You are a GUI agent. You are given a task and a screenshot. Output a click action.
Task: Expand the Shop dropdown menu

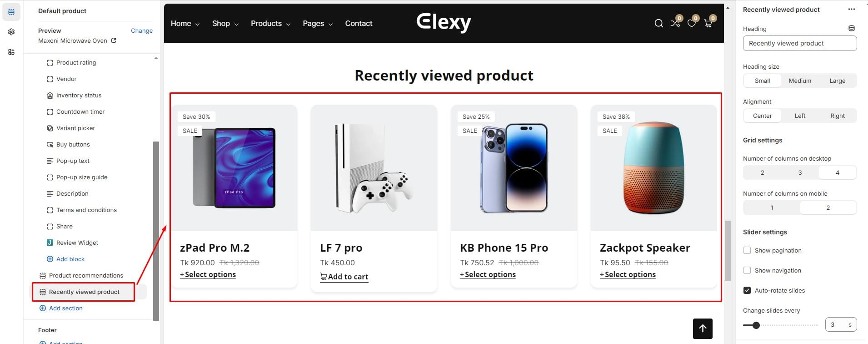click(x=225, y=24)
